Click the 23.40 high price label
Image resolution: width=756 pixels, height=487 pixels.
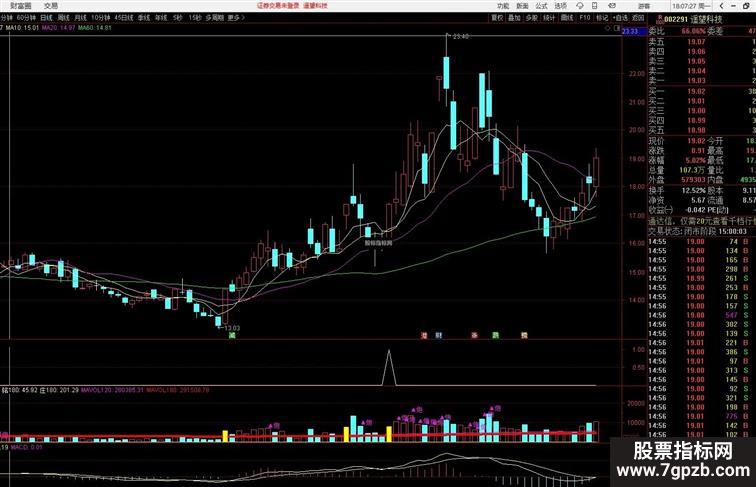pyautogui.click(x=460, y=36)
